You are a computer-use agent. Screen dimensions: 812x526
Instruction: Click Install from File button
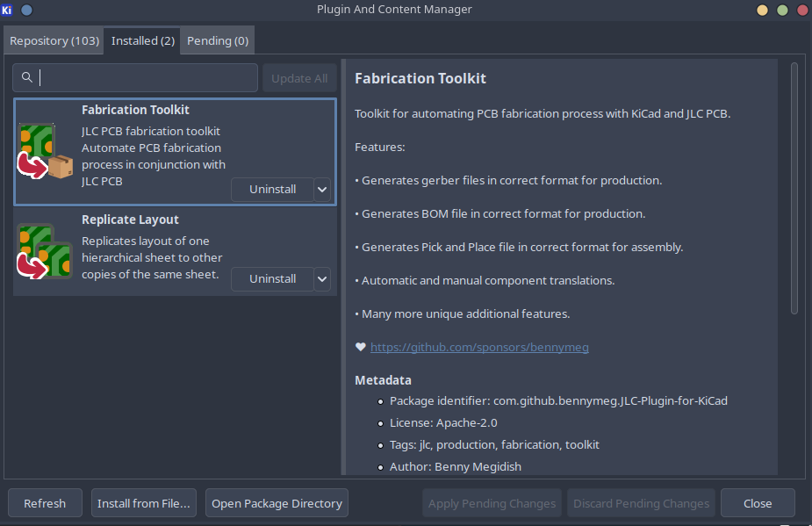144,503
